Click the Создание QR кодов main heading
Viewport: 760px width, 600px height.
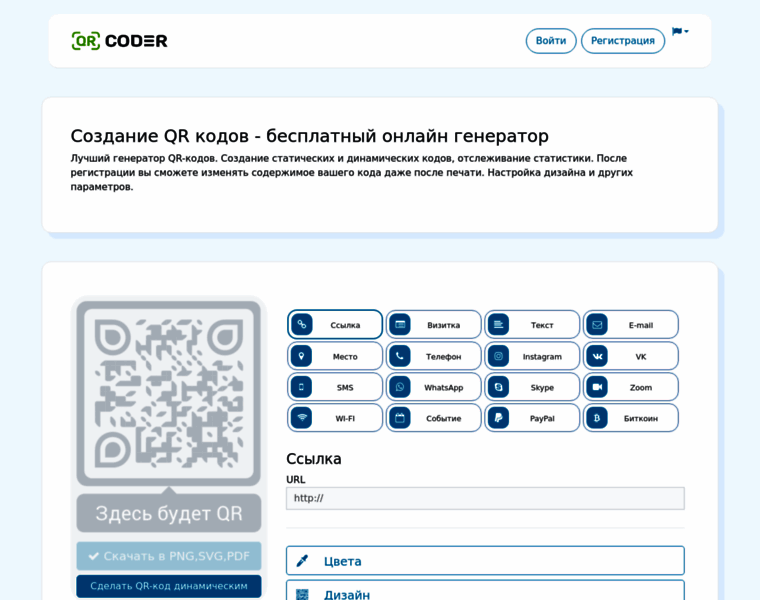pyautogui.click(x=310, y=136)
